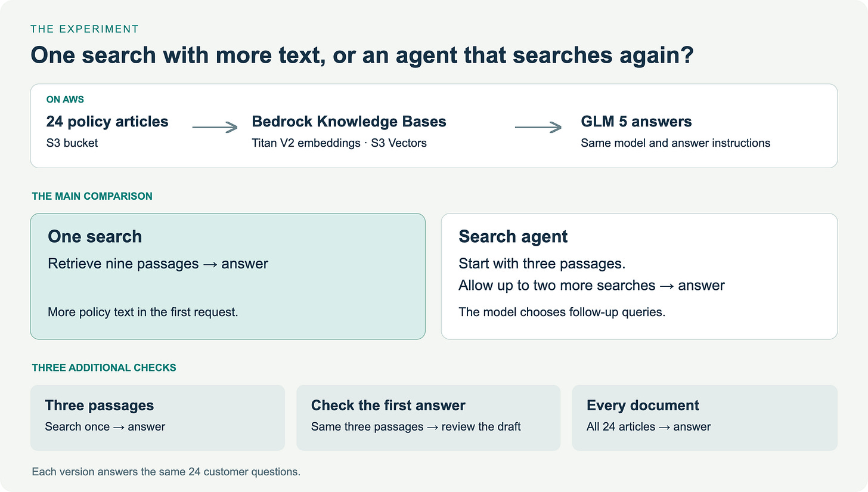The width and height of the screenshot is (868, 492).
Task: Click "More policy text in the first request."
Action: 143,312
